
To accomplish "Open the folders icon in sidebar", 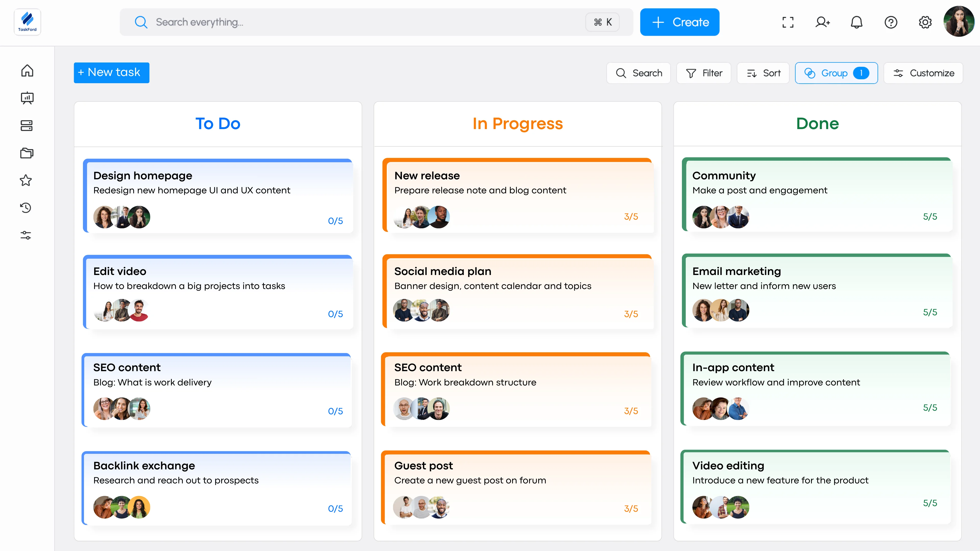I will [27, 153].
